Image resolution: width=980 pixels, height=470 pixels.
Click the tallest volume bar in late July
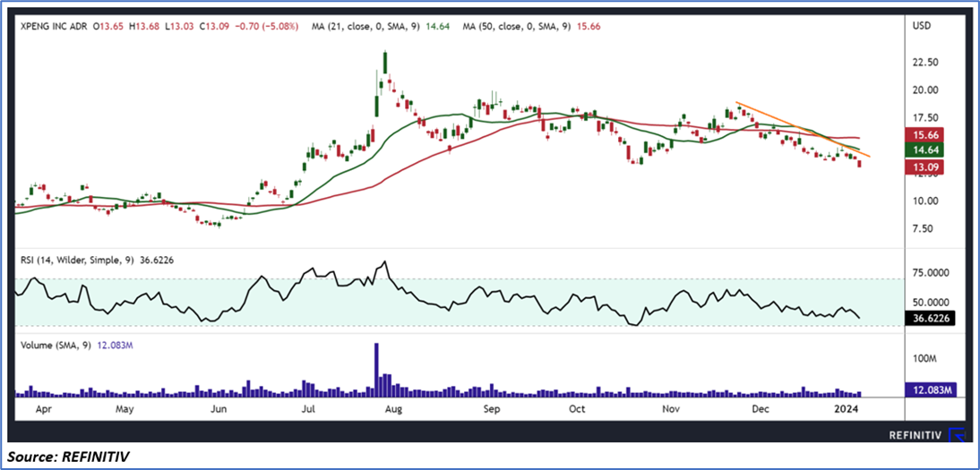coord(376,370)
